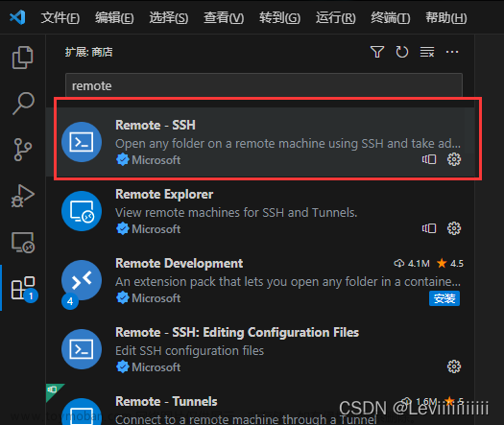The width and height of the screenshot is (504, 425).
Task: Open the Explorer view in activity bar
Action: [22, 58]
